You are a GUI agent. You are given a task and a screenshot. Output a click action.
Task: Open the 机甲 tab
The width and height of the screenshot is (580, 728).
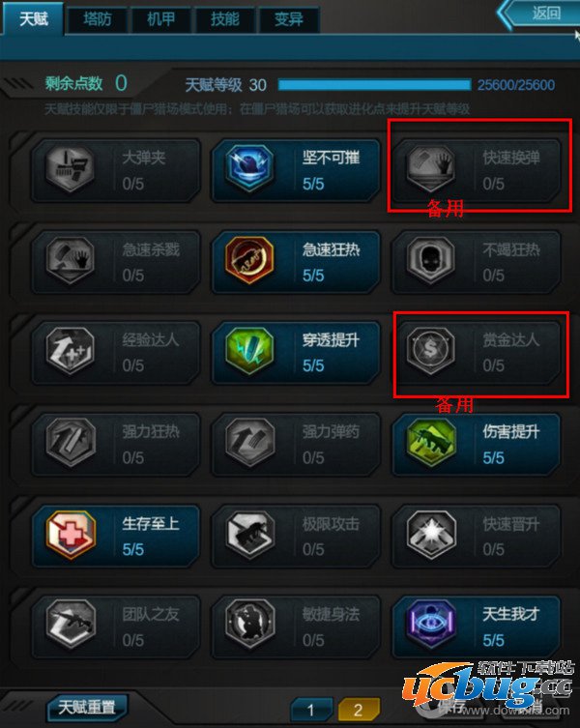pos(161,19)
